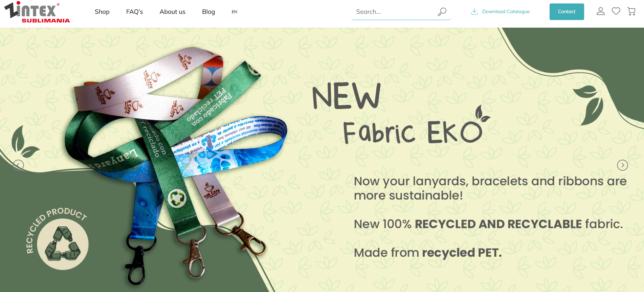This screenshot has width=644, height=292.
Task: Click the Download Catalogue link
Action: 506,11
